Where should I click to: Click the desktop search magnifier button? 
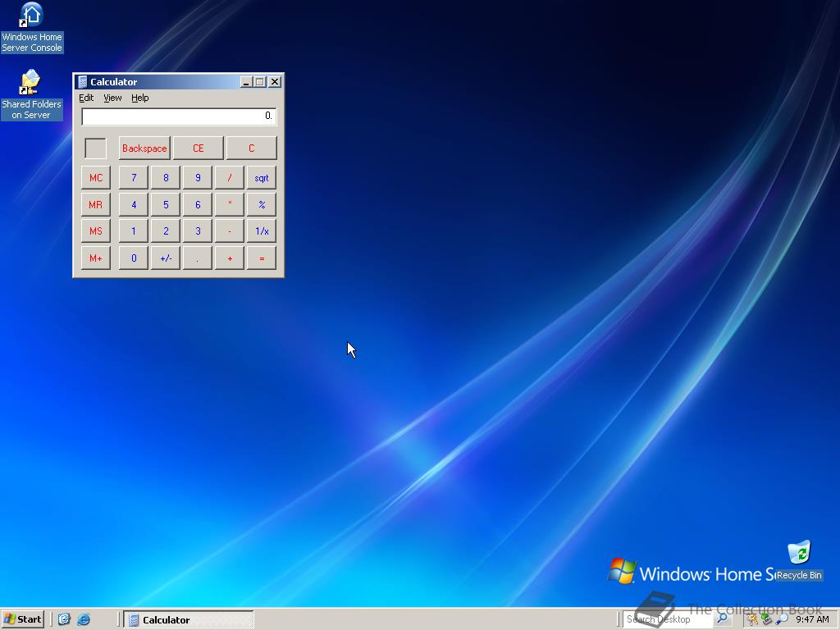pos(723,619)
